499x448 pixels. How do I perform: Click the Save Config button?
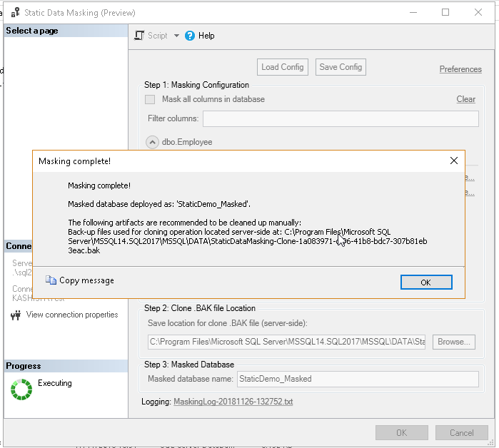coord(341,67)
